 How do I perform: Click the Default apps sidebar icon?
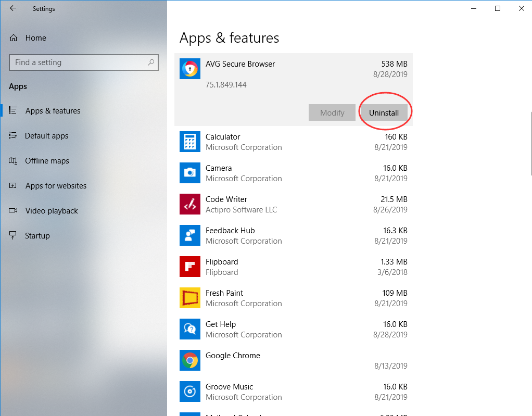[13, 135]
